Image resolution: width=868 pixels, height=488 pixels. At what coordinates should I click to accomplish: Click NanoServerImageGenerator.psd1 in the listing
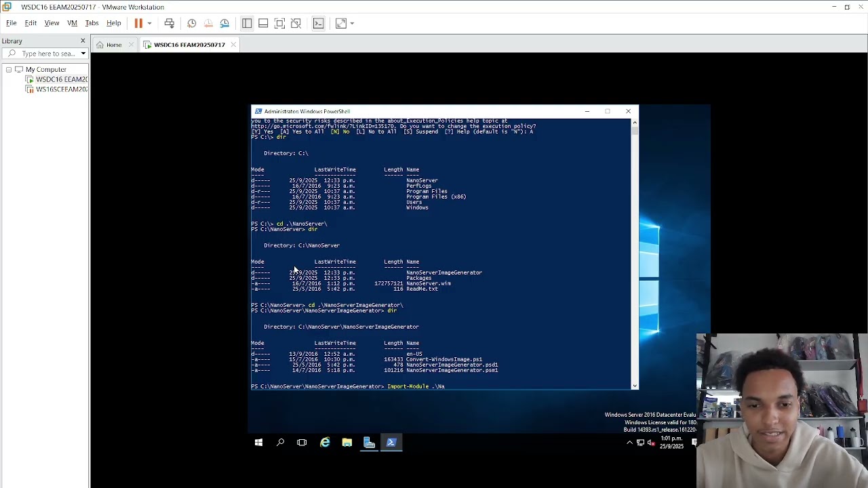click(x=452, y=365)
